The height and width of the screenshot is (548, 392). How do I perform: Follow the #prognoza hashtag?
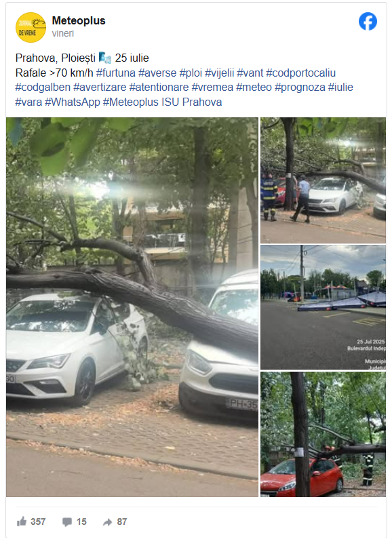300,87
